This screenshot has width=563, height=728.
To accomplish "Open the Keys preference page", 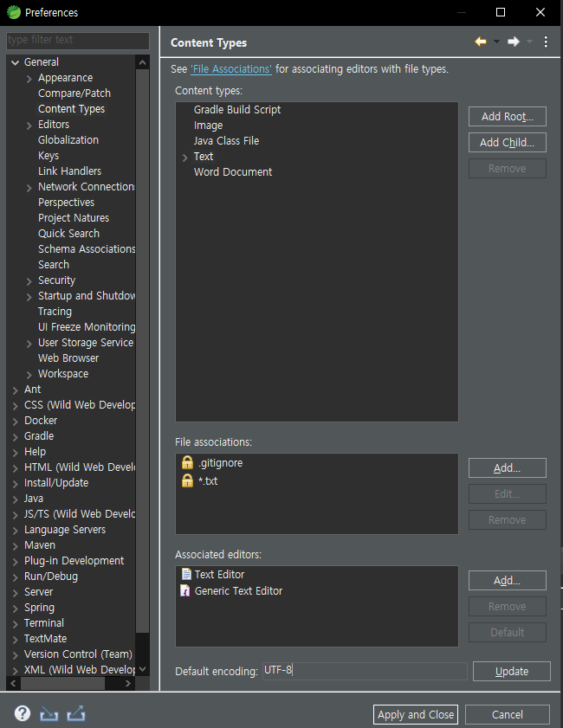I will (49, 156).
